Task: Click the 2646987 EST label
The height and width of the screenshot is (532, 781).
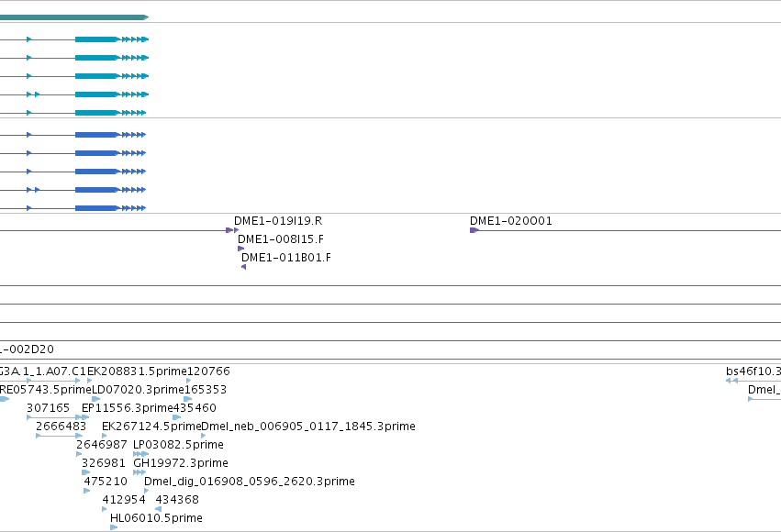Action: click(102, 445)
